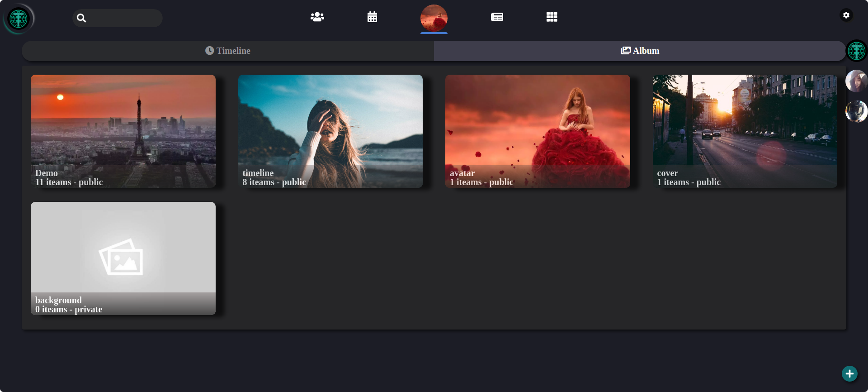
Task: Click the "avatar" album title text
Action: (x=462, y=173)
